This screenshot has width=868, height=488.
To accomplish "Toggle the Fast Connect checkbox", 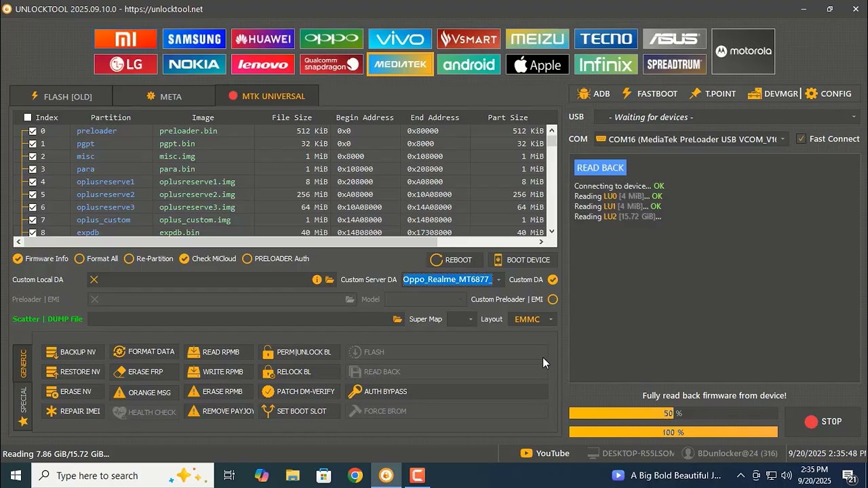I will tap(802, 139).
